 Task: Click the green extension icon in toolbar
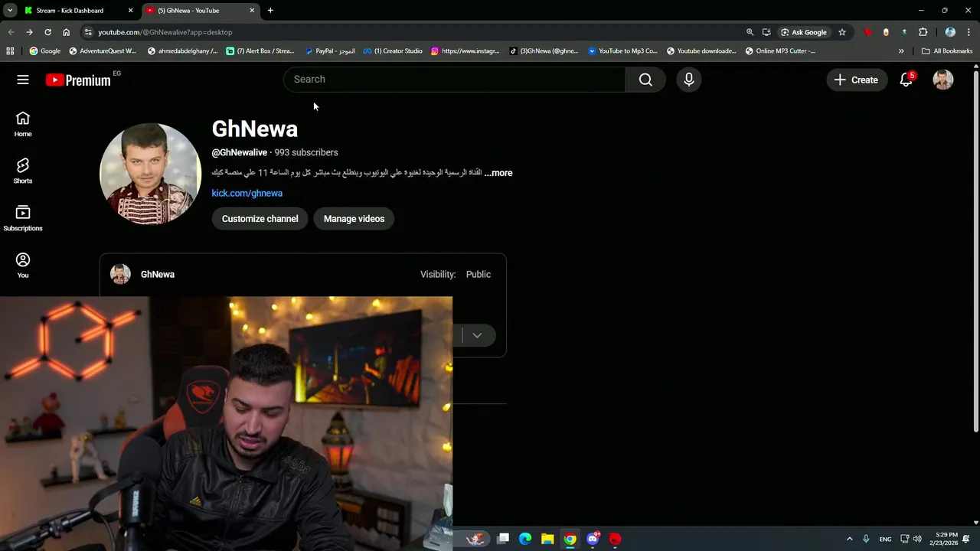coord(904,32)
